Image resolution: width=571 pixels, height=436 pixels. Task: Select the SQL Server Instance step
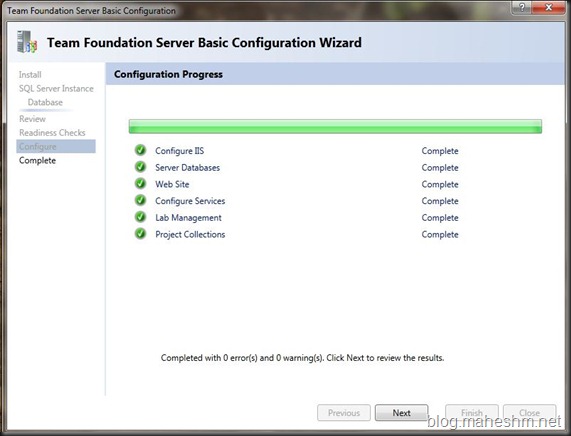click(x=56, y=89)
